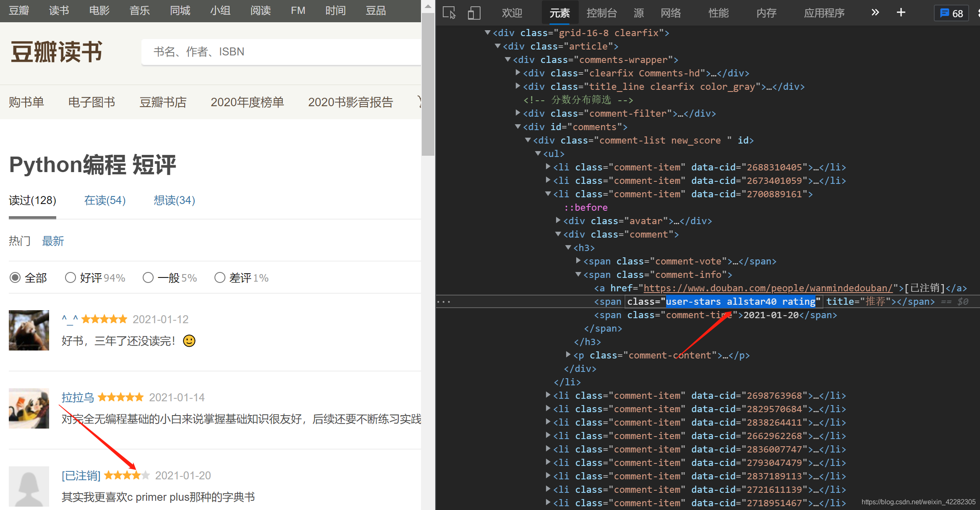The height and width of the screenshot is (510, 980).
Task: Expand the title_line clearfix color_gray div
Action: tap(518, 86)
